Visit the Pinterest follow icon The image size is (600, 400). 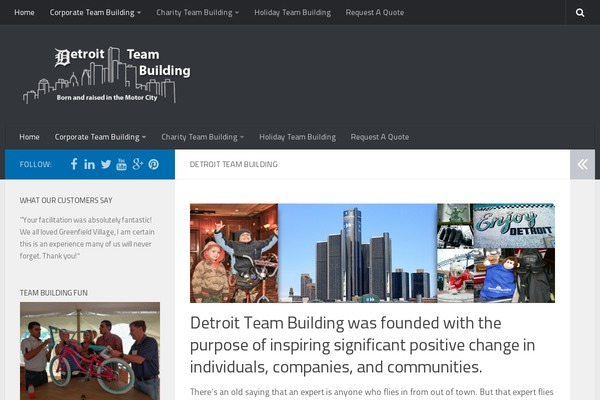click(x=154, y=165)
